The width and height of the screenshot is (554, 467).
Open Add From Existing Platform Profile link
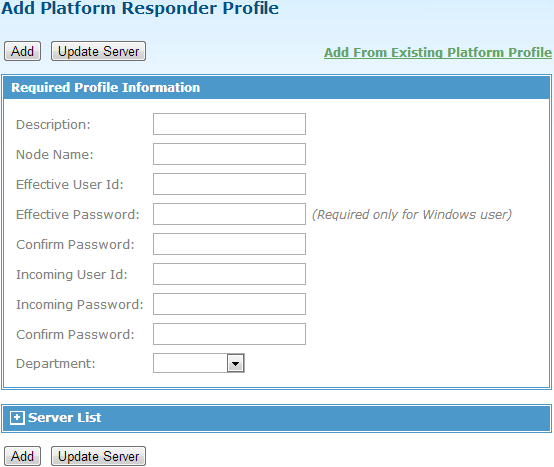tap(438, 52)
